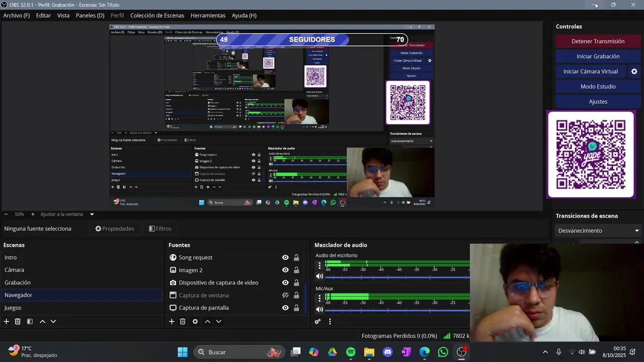
Task: Open Ayuda (H) menu
Action: coord(244,16)
